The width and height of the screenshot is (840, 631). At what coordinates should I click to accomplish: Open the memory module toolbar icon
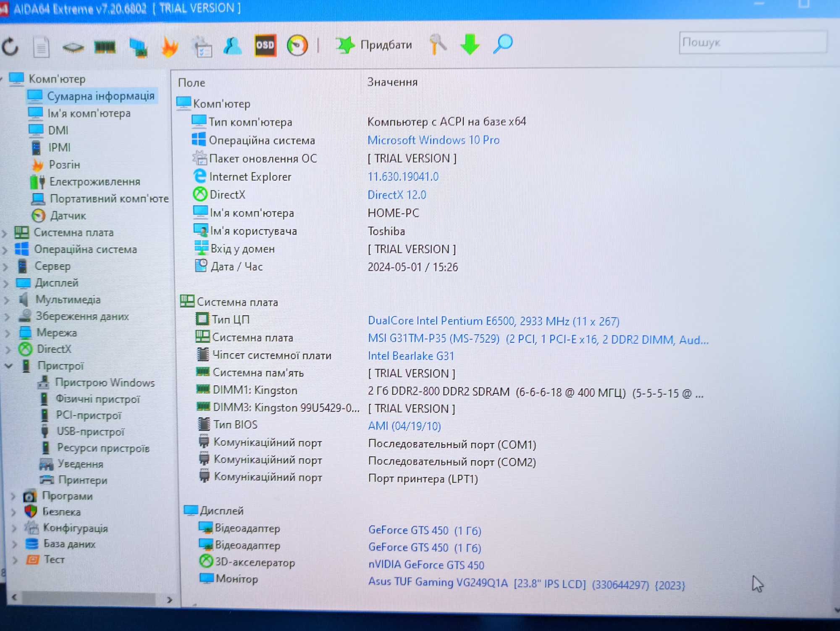click(105, 47)
